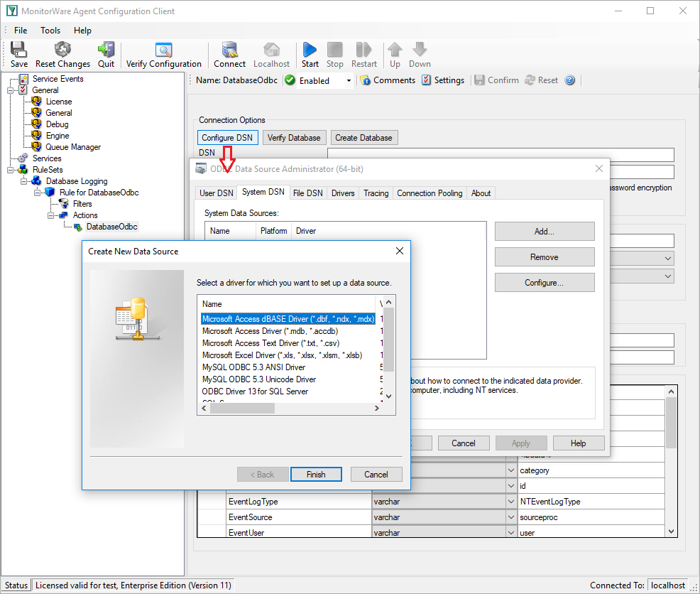Click driver list vertical scrollbar thumb

pos(388,340)
